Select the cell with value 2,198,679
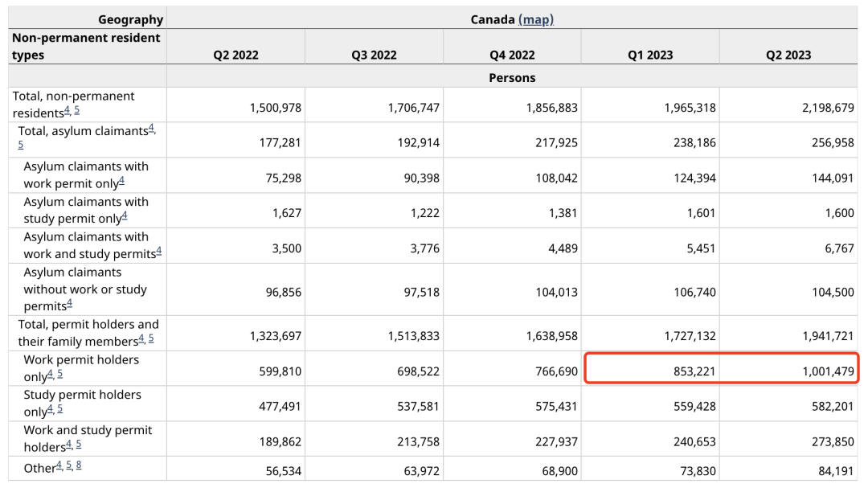The image size is (868, 492). (x=788, y=105)
